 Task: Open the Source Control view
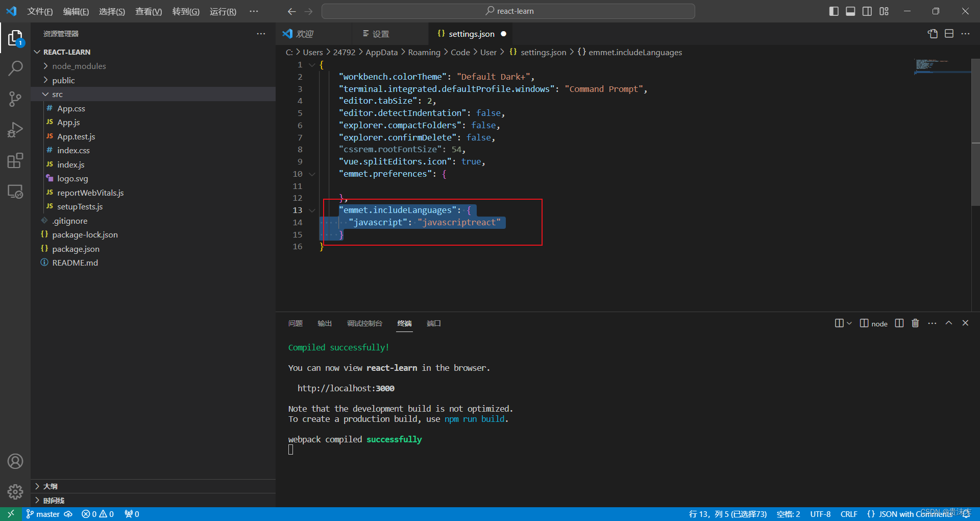pos(15,99)
